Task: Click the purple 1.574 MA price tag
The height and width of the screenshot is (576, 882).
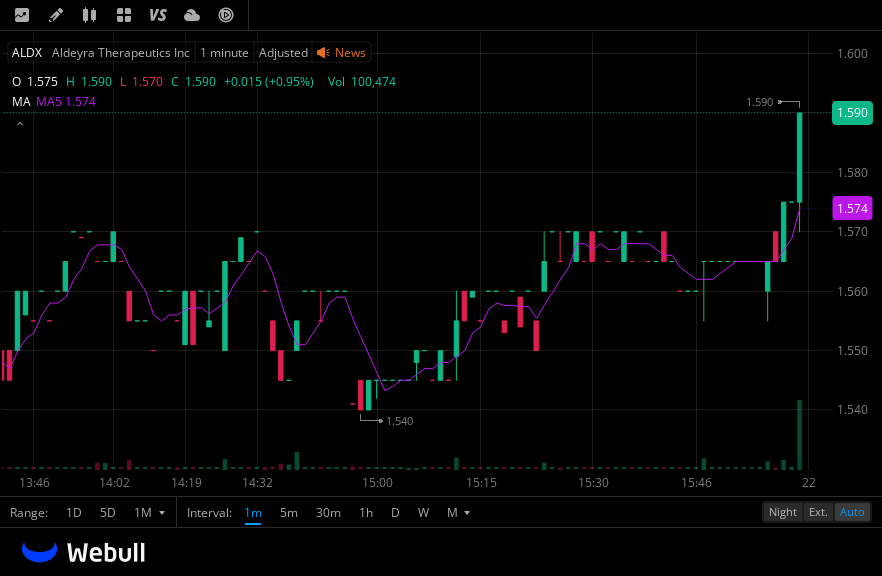Action: 852,208
